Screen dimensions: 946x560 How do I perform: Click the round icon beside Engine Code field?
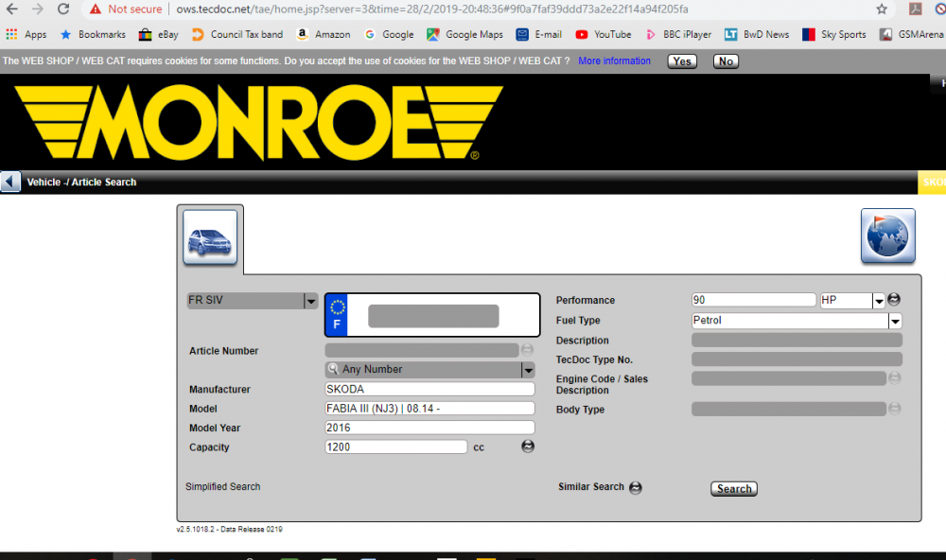pyautogui.click(x=895, y=377)
